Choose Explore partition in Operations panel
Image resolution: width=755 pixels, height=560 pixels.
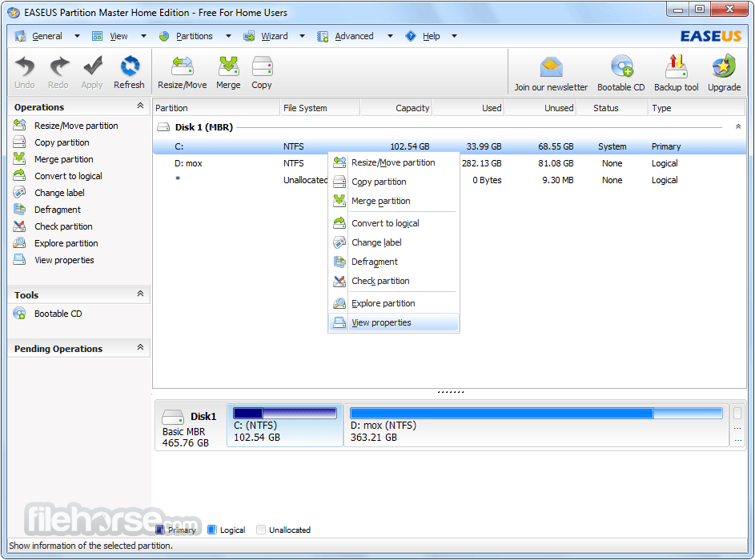coord(66,243)
